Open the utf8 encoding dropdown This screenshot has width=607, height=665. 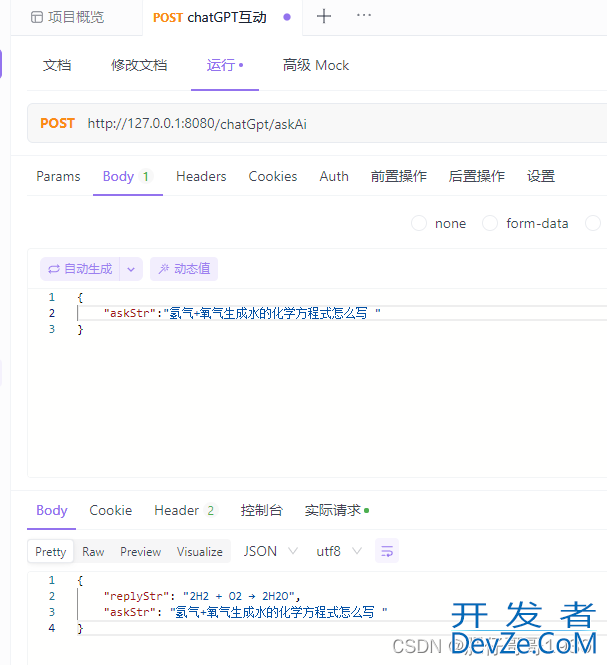coord(339,551)
